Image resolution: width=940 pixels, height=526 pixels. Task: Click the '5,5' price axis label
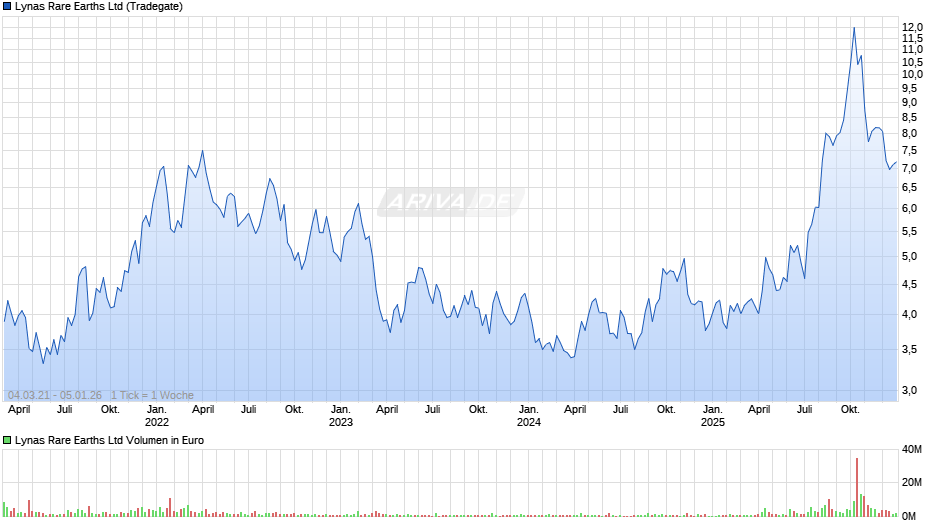909,232
